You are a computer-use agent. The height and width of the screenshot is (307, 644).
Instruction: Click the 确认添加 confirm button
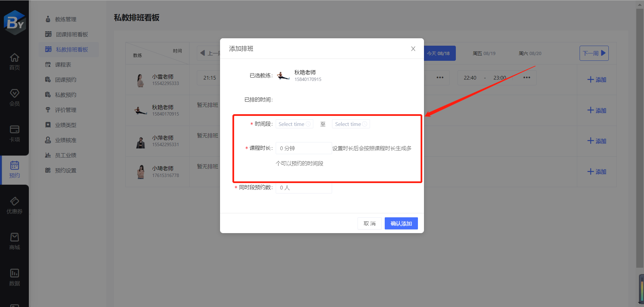coord(401,223)
